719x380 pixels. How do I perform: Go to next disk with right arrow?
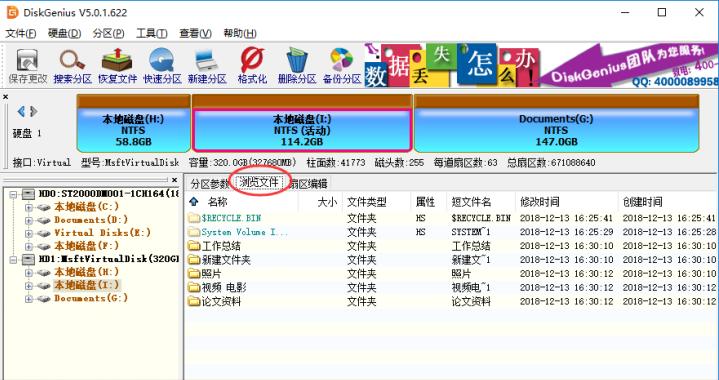point(33,111)
